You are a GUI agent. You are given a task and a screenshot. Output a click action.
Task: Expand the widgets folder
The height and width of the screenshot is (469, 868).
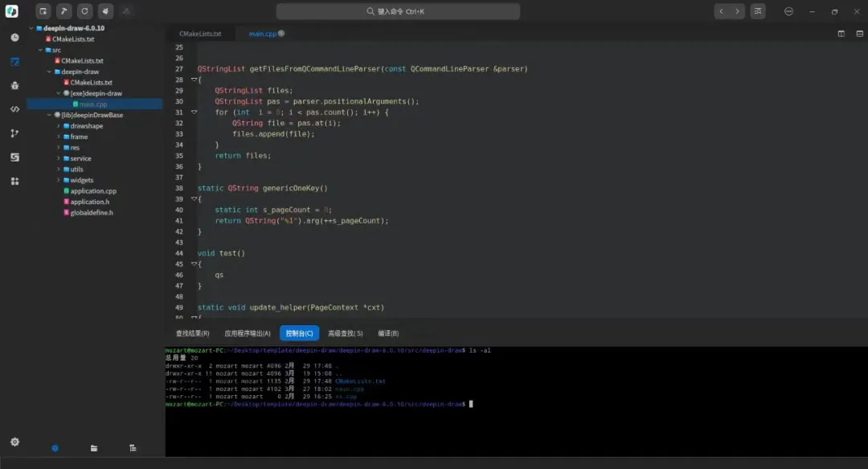(x=59, y=181)
